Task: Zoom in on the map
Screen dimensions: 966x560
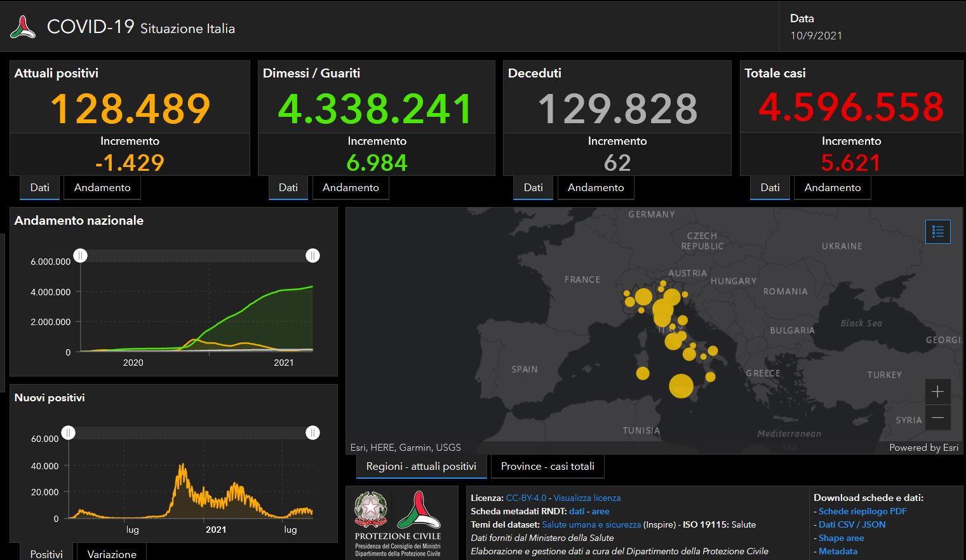Action: pyautogui.click(x=937, y=392)
